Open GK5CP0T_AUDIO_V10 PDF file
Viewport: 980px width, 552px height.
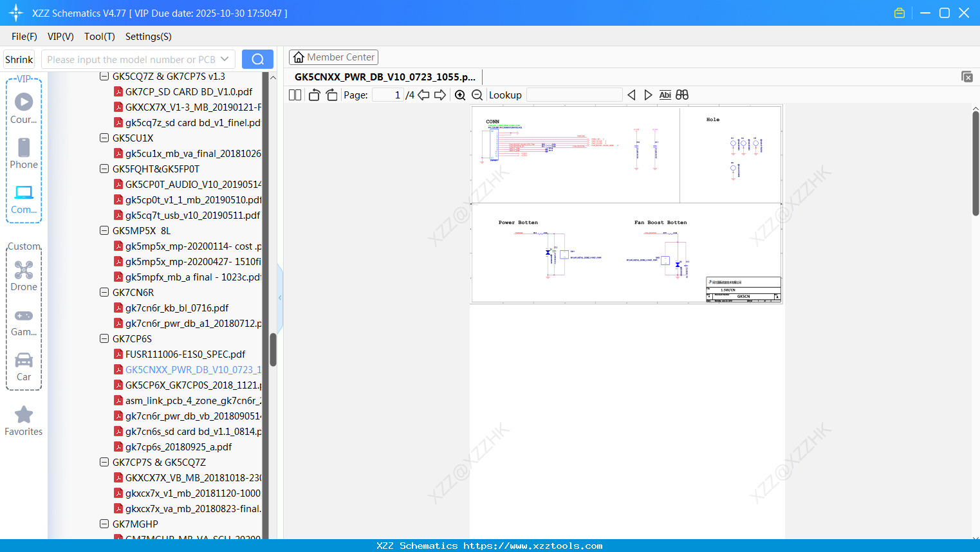[x=187, y=185]
